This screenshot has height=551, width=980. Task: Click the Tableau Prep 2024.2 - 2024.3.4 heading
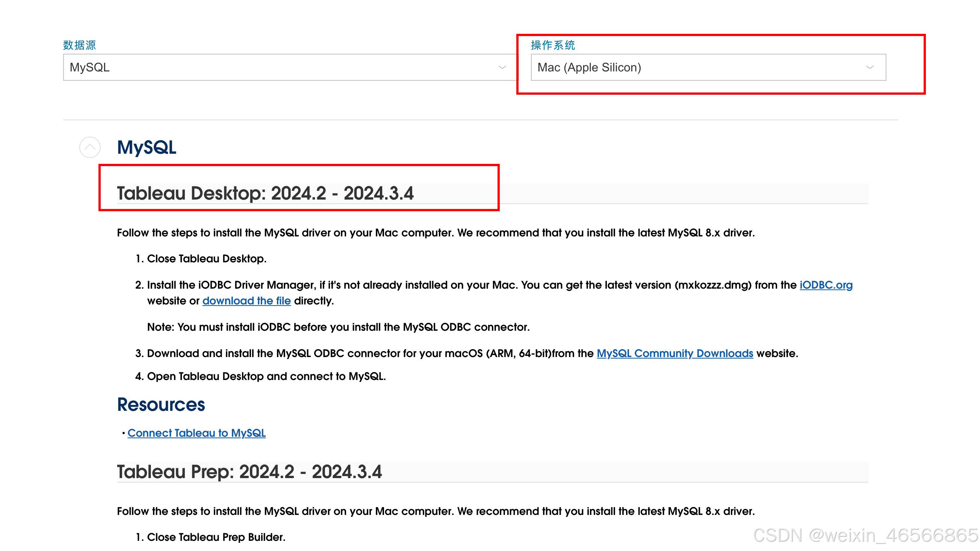(x=249, y=472)
